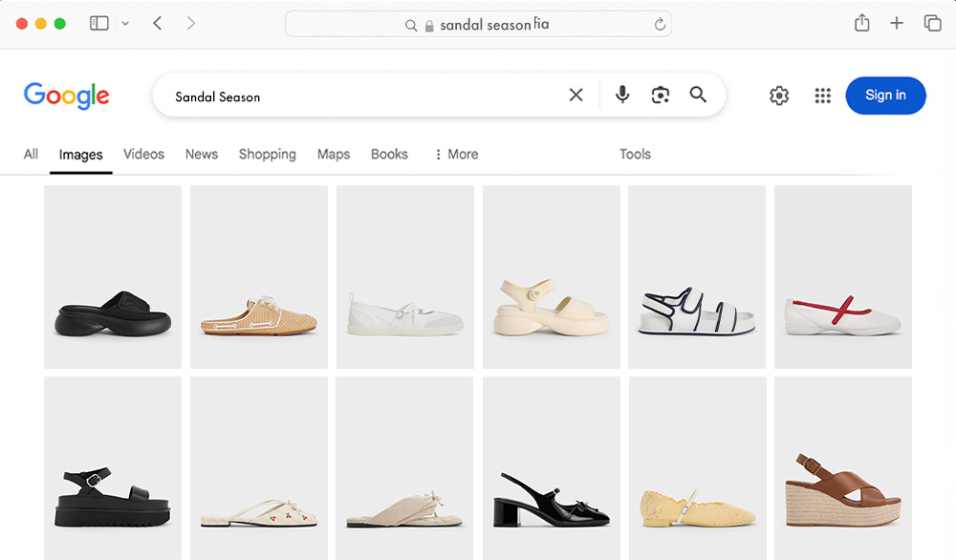The height and width of the screenshot is (560, 956).
Task: Start voice search with the microphone icon
Action: (622, 95)
